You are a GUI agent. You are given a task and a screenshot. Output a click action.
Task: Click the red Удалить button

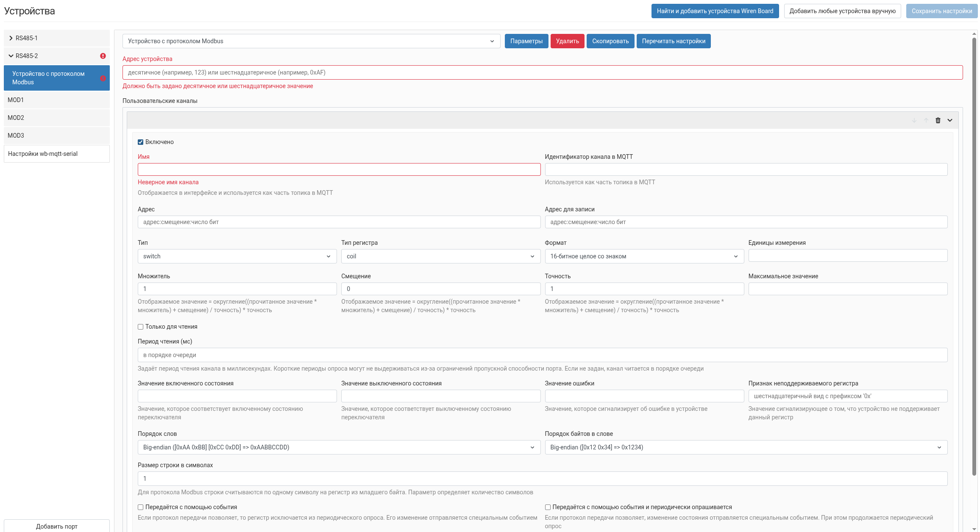tap(568, 41)
